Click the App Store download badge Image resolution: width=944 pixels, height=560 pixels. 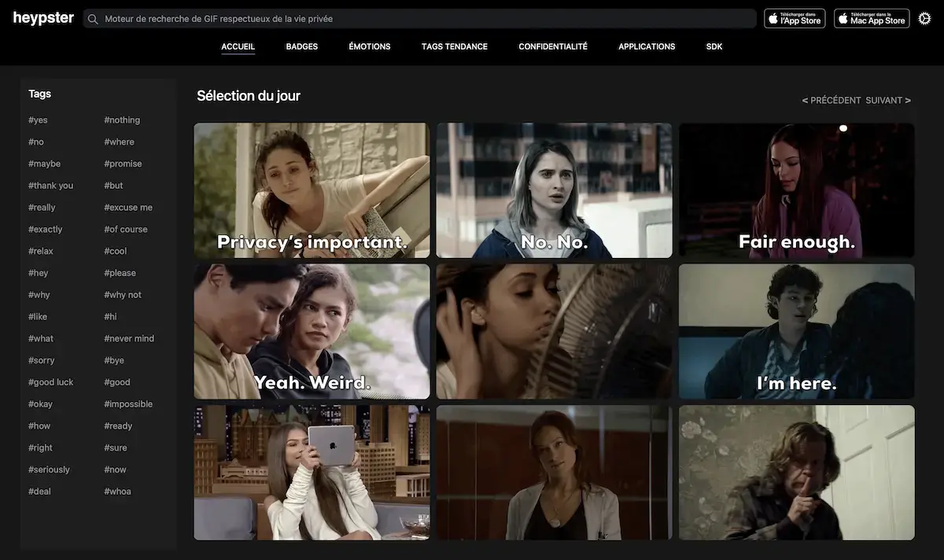(x=795, y=18)
